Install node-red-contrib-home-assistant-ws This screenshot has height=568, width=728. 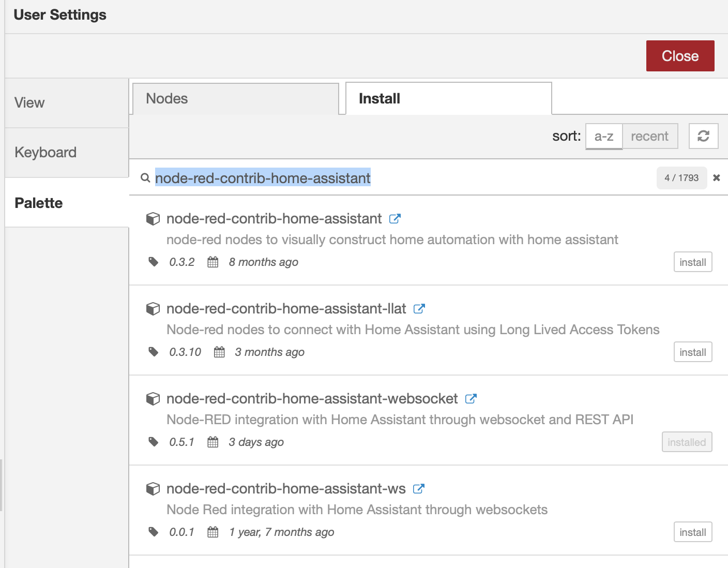(693, 532)
